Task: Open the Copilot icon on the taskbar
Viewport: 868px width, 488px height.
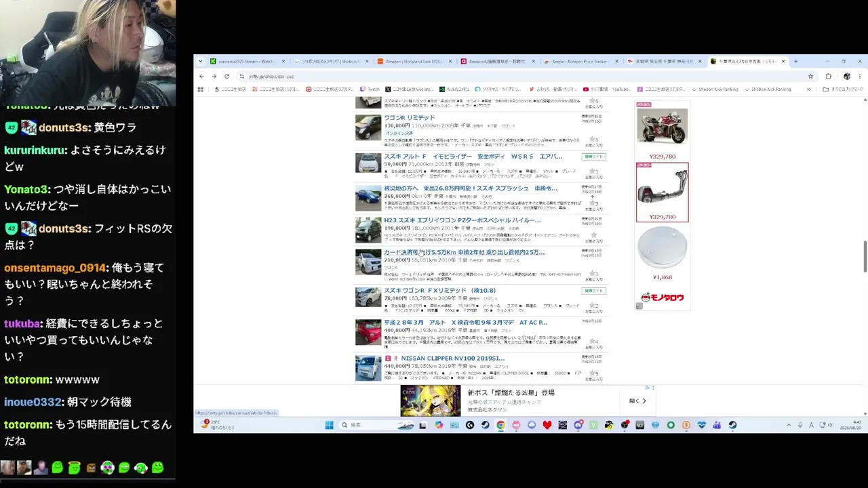Action: (x=439, y=425)
